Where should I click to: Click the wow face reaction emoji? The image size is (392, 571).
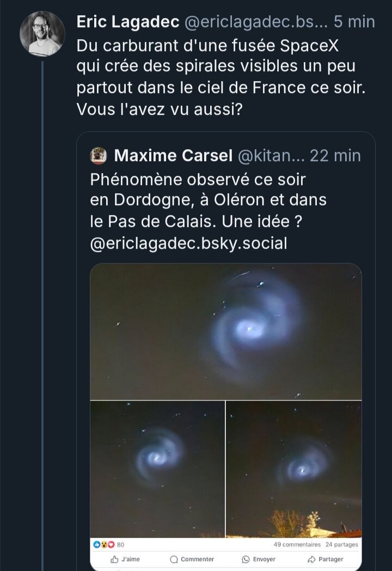pyautogui.click(x=104, y=544)
